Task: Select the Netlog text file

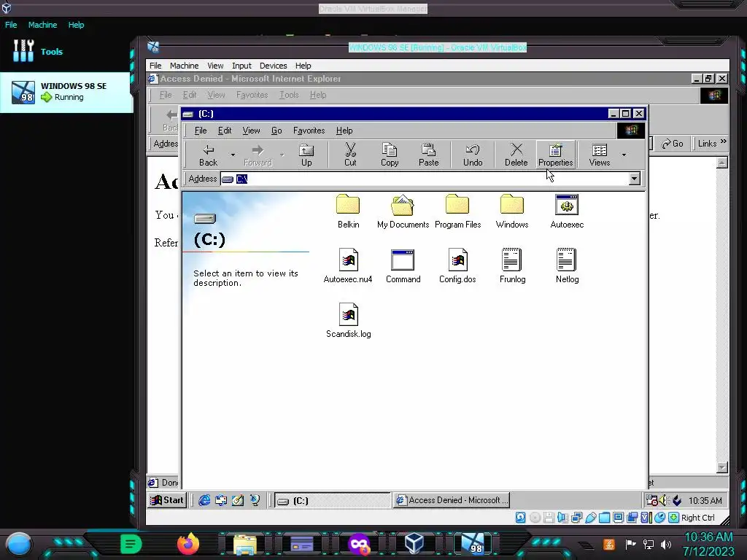Action: click(567, 266)
